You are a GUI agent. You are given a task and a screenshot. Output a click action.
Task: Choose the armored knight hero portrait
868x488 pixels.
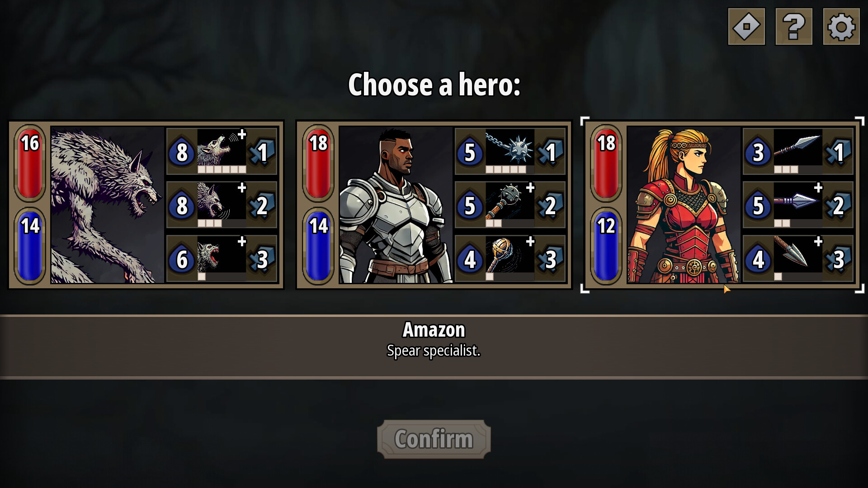click(396, 205)
